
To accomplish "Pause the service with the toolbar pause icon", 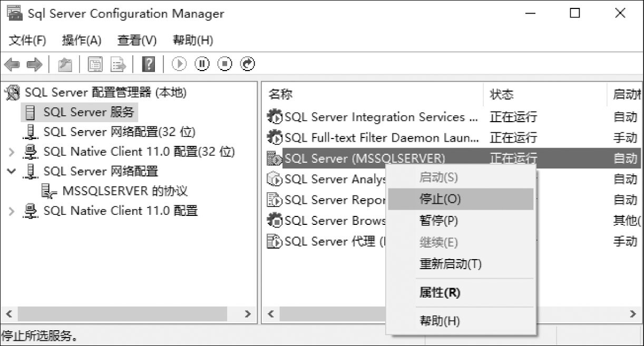I will click(202, 64).
